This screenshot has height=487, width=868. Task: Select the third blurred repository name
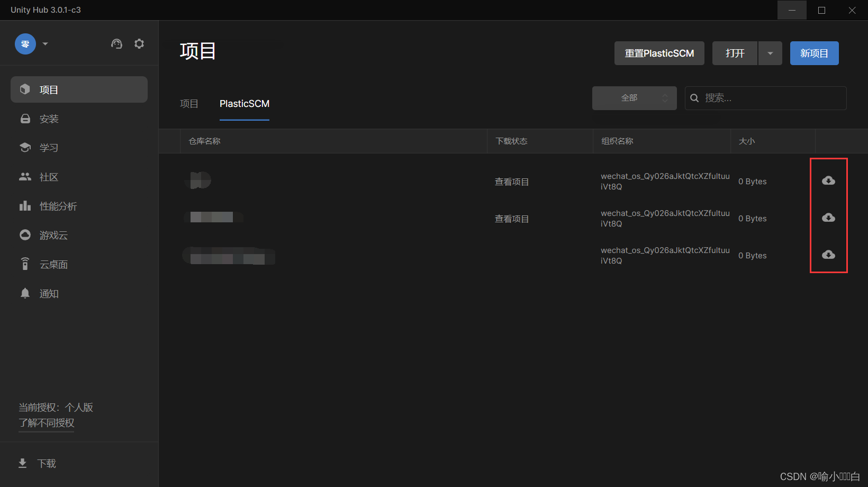tap(229, 256)
